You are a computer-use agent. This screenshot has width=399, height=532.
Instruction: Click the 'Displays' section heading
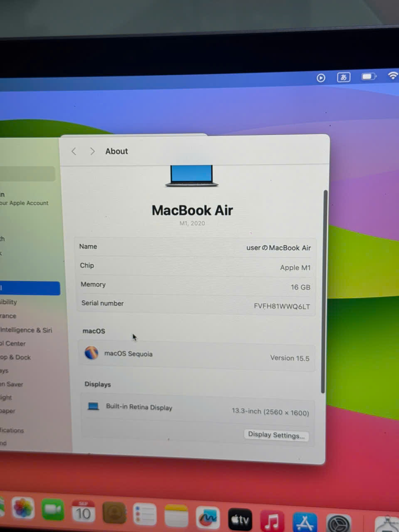click(x=98, y=384)
